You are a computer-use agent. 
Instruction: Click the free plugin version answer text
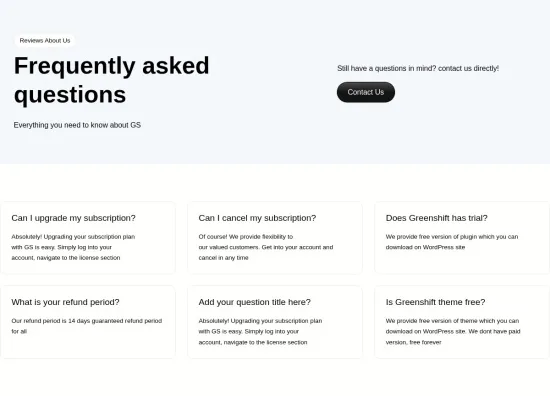point(452,242)
